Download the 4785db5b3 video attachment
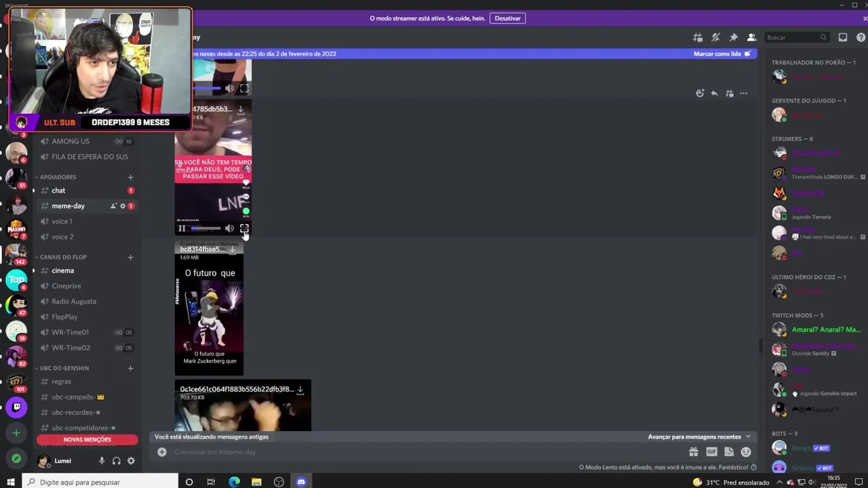The height and width of the screenshot is (488, 868). click(x=241, y=109)
